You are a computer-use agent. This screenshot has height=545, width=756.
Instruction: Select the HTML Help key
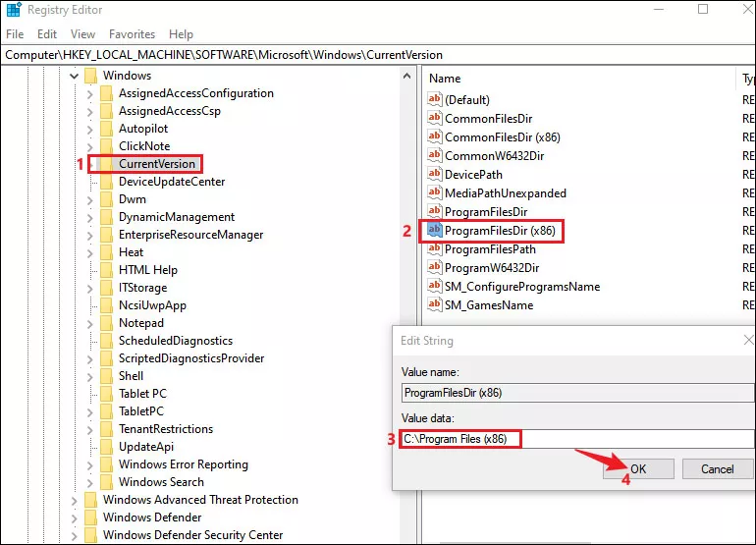pos(148,270)
